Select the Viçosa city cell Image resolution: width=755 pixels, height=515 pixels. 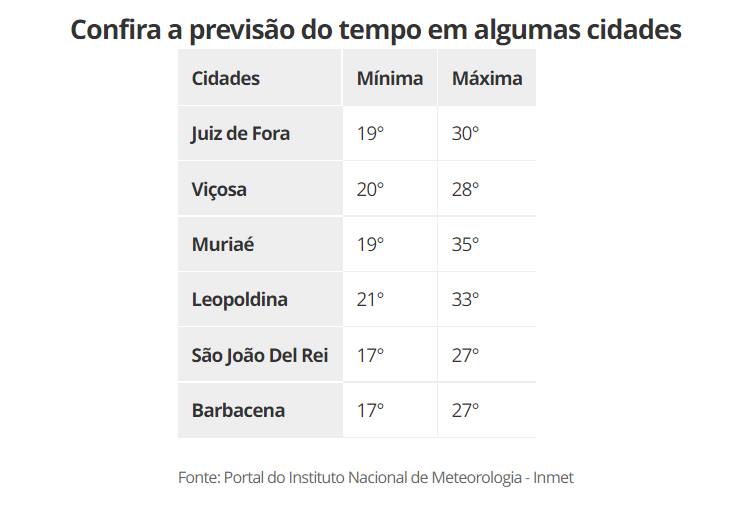219,189
